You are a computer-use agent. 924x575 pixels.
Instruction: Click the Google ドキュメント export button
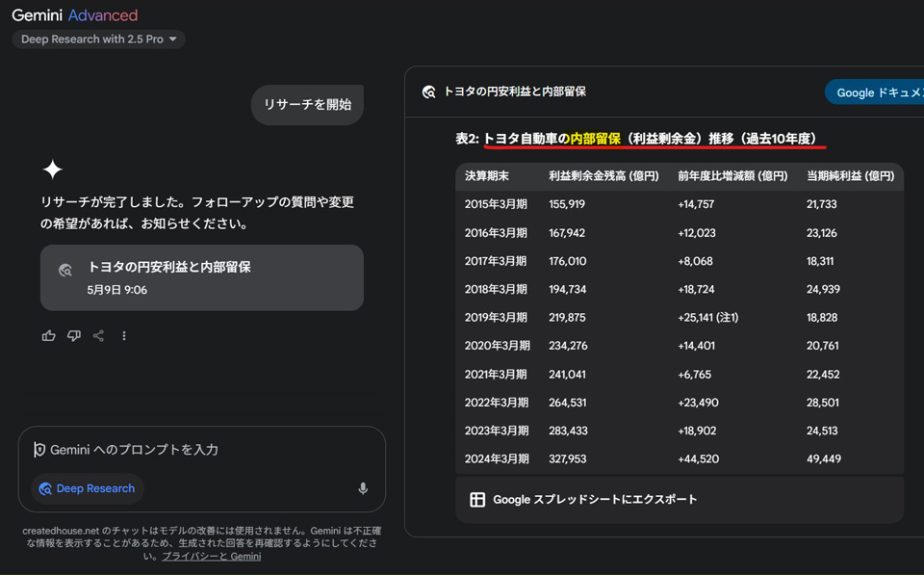point(875,92)
